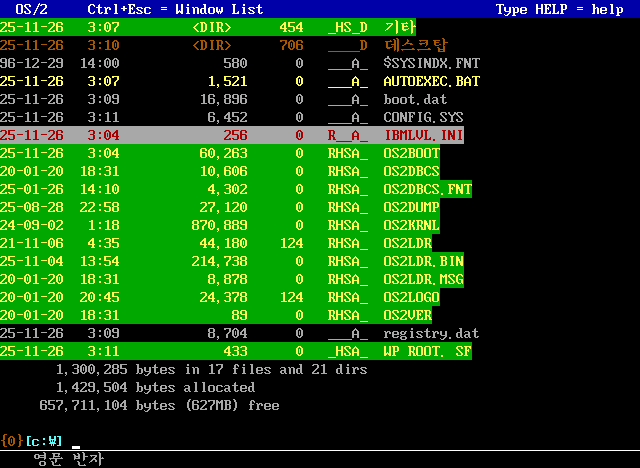Select the OS2DBCS.FNT file entry
The image size is (640, 468).
pyautogui.click(x=427, y=189)
